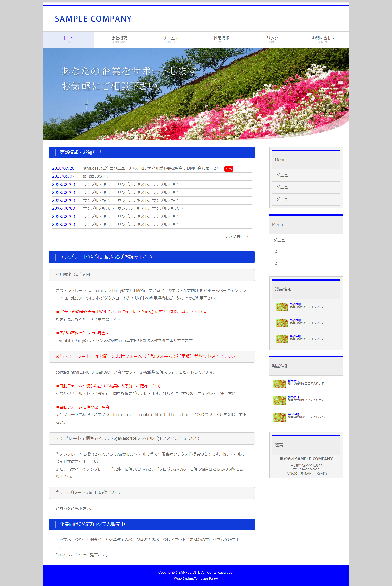Screen dimensions: 392x586
Task: Click second 製品情報 link in boxed panel
Action: 295,320
